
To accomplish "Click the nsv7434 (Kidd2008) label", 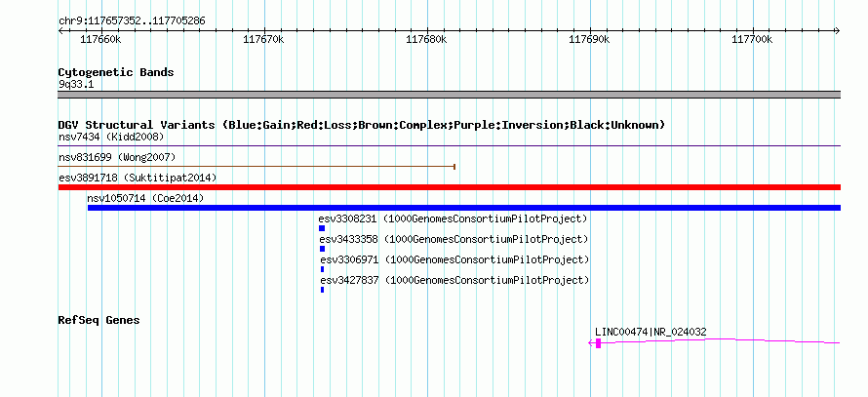I will pyautogui.click(x=111, y=137).
